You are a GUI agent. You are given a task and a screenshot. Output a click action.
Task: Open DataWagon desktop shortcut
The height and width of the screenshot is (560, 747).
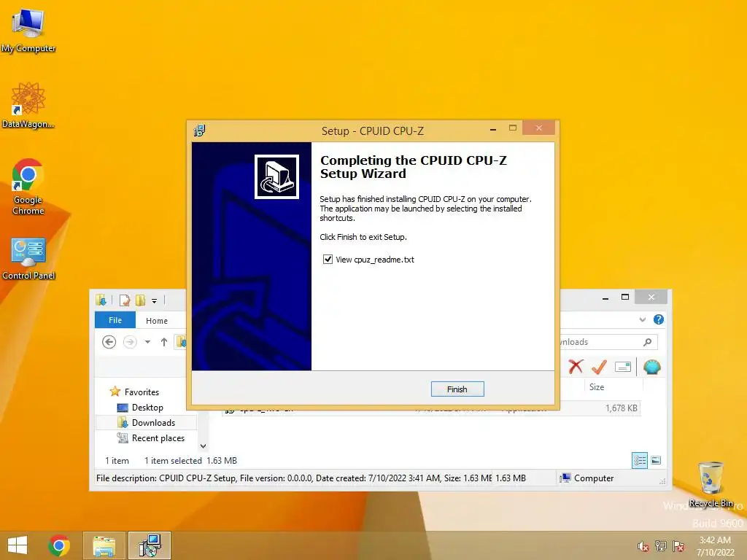[28, 105]
